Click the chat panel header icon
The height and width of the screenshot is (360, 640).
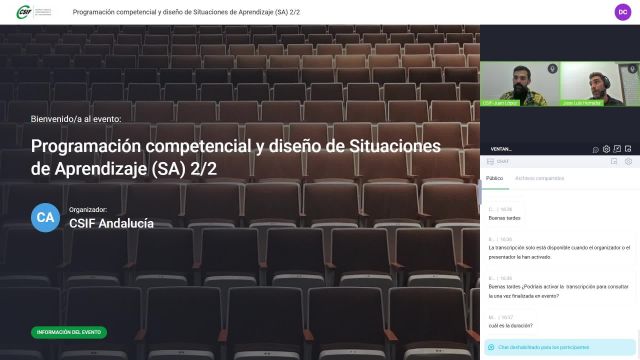pyautogui.click(x=490, y=162)
